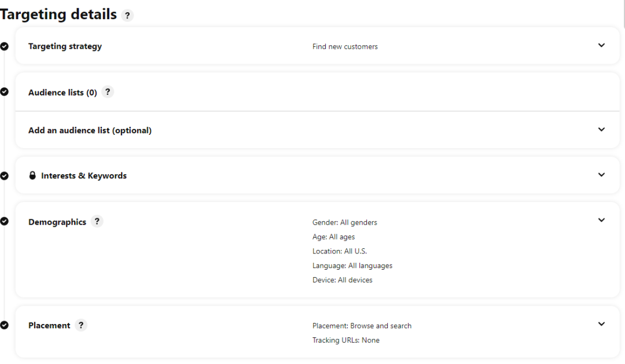Click Demographics question mark help icon
625x364 pixels.
[97, 221]
